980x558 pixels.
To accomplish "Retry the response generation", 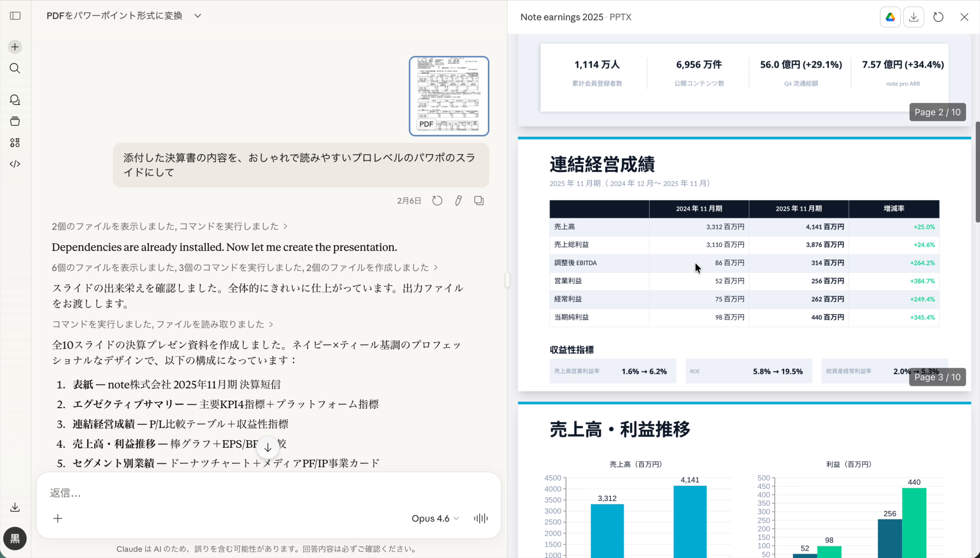I will [437, 200].
